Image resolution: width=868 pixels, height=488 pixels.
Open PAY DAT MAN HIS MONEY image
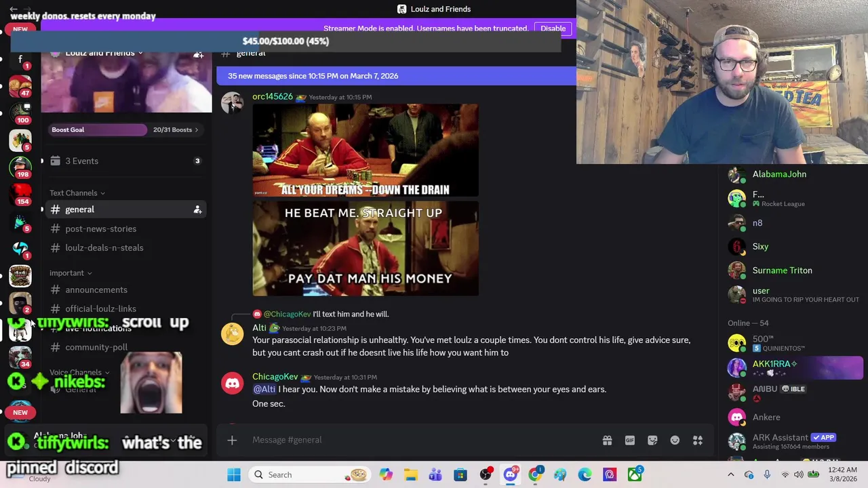[366, 248]
